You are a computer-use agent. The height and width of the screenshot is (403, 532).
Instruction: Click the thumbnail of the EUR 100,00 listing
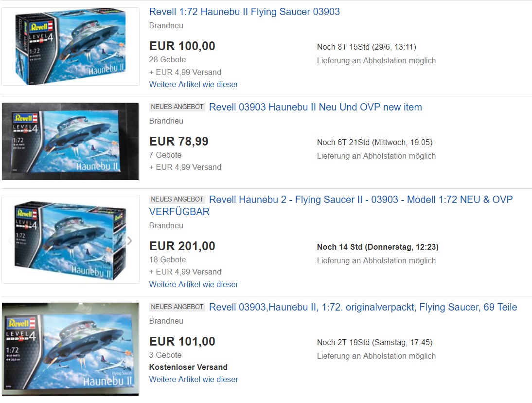[71, 46]
